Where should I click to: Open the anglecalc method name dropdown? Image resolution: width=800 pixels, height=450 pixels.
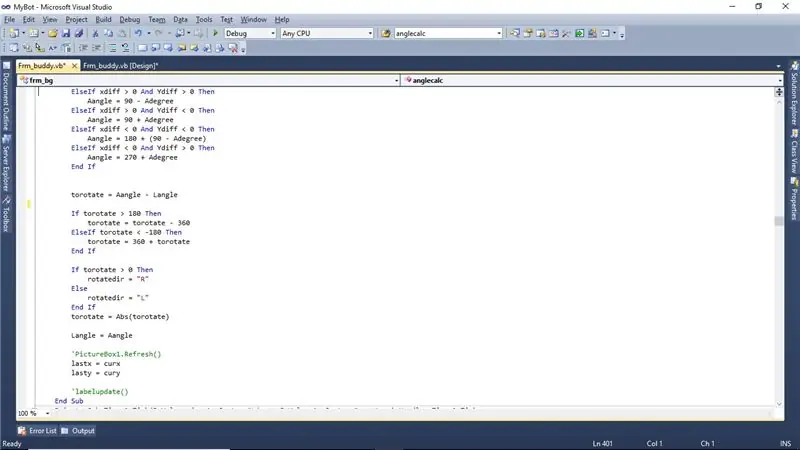(x=780, y=81)
